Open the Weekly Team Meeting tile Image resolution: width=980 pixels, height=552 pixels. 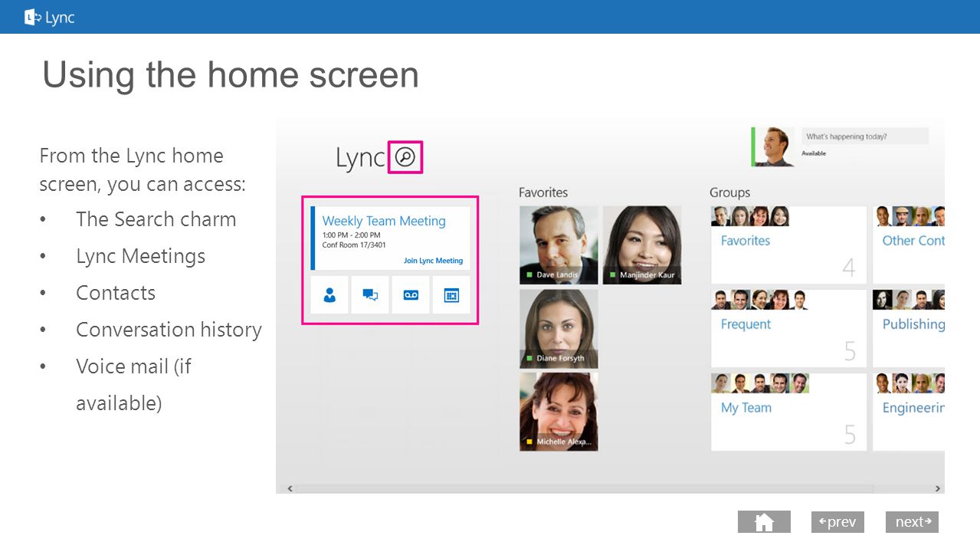point(391,238)
